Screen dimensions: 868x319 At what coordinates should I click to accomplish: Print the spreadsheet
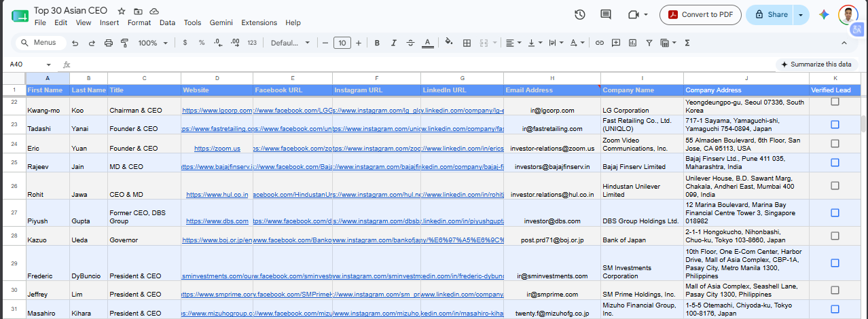click(108, 43)
